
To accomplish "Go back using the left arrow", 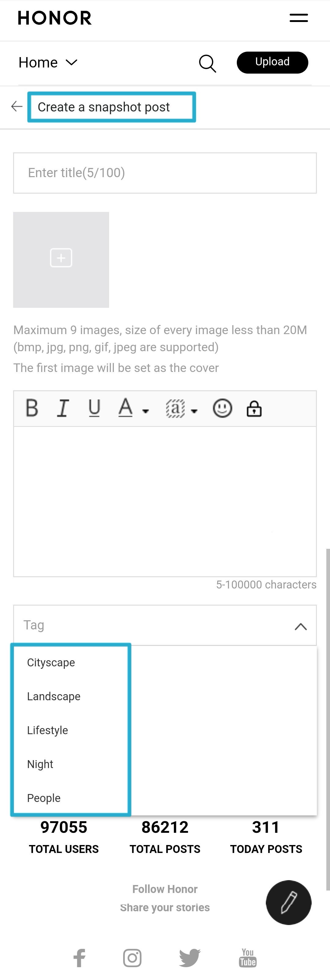I will coord(17,107).
